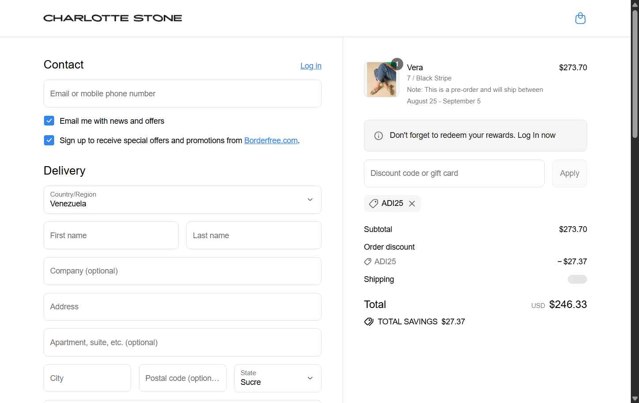
Task: Open the State dropdown showing Sucre
Action: [278, 378]
